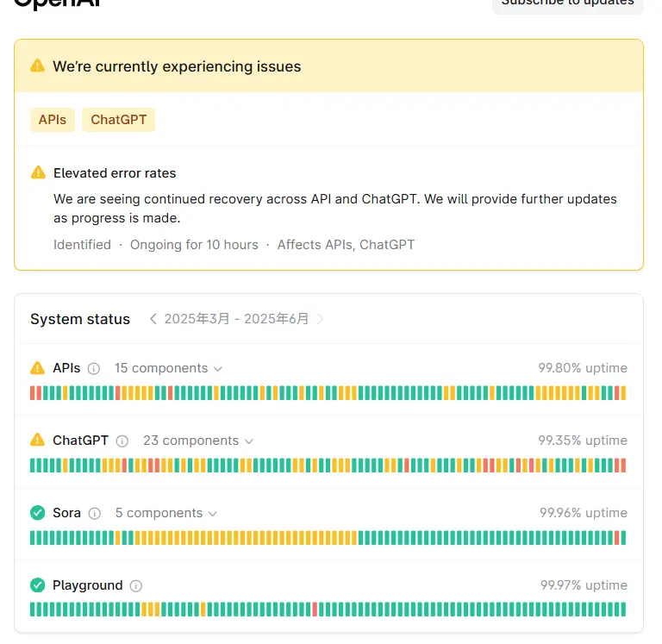Screen dimensions: 662x644
Task: Expand the APIs 15 components list
Action: tap(169, 368)
